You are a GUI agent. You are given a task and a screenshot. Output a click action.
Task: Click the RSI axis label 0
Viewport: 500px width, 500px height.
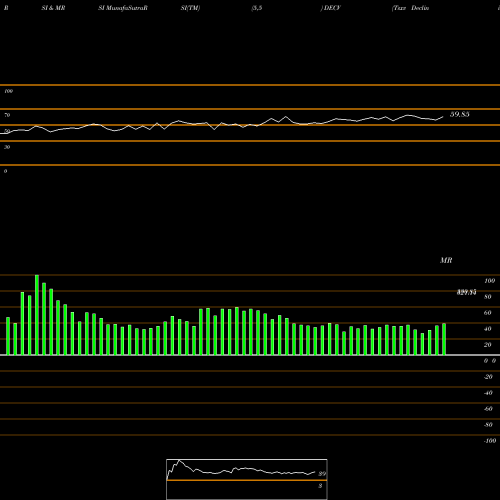click(5, 171)
